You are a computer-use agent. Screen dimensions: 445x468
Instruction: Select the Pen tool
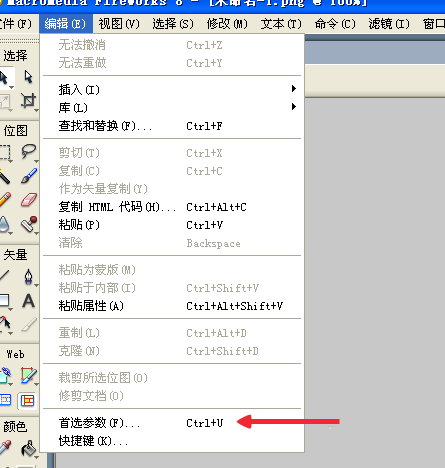[x=28, y=276]
